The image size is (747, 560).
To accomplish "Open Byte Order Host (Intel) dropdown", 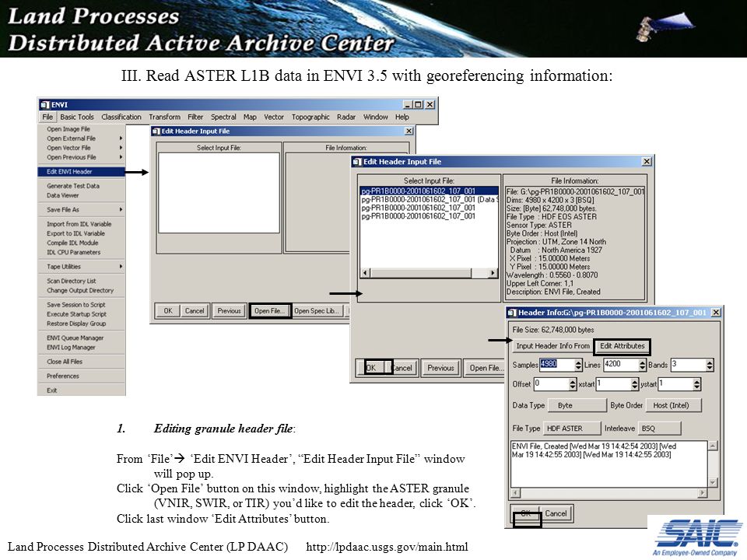I will tap(674, 405).
